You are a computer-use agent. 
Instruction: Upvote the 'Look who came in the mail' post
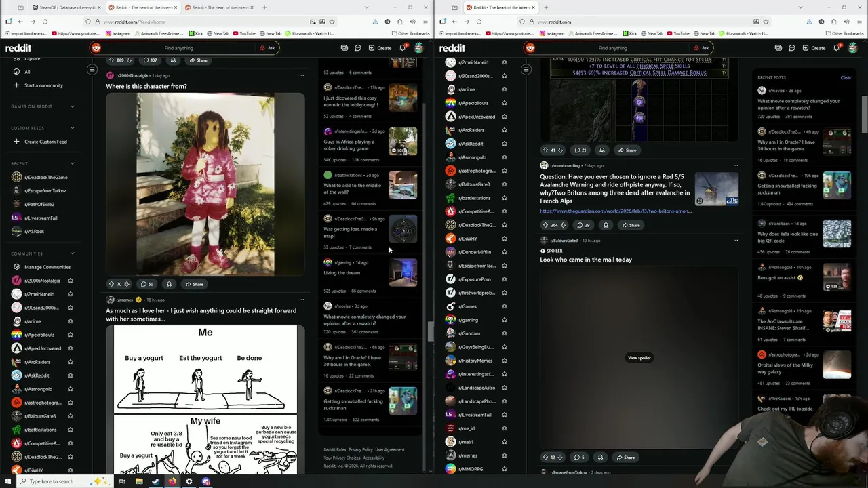(x=546, y=457)
